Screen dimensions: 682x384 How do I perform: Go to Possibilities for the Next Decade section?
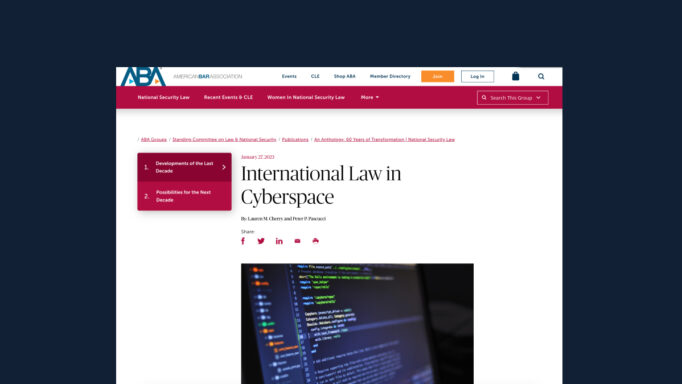(x=184, y=196)
